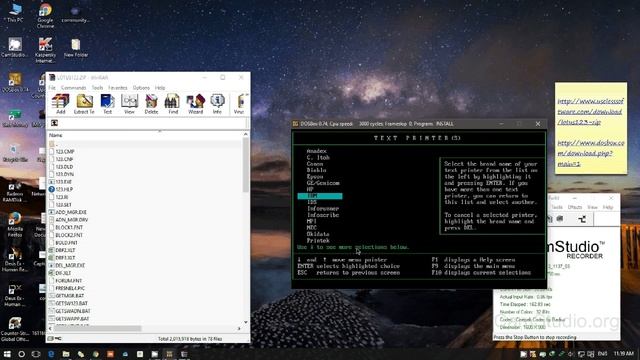Select file BLOCK2.FNT in archive list

click(69, 235)
